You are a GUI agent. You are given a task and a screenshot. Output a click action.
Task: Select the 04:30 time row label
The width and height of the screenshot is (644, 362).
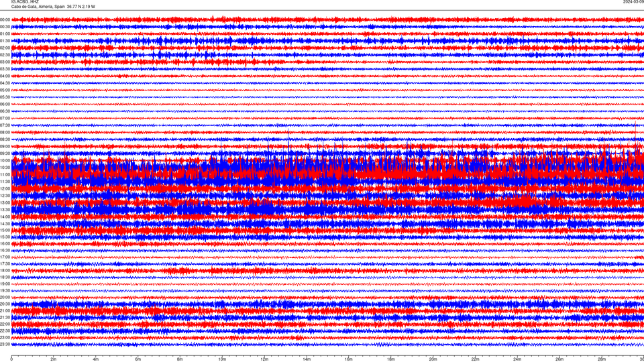(x=5, y=83)
